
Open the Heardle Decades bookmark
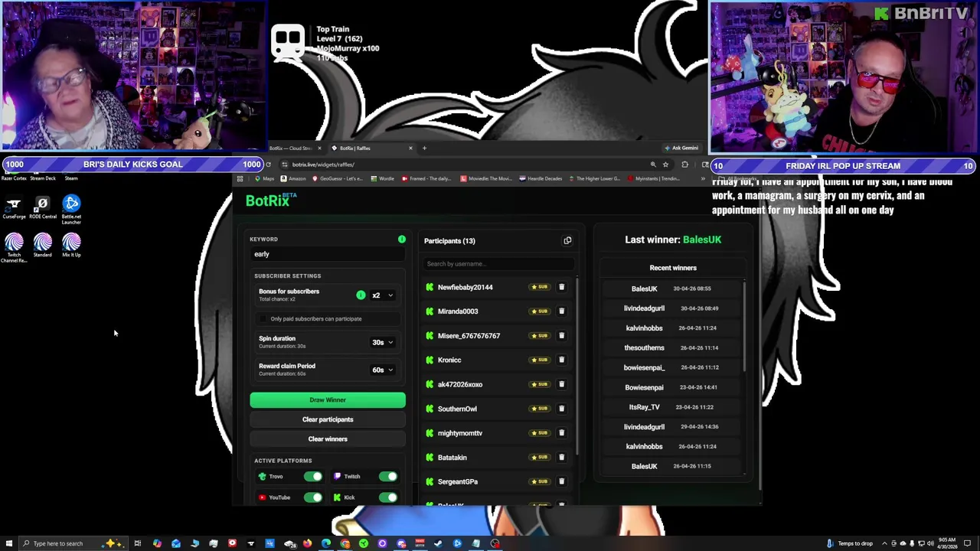tap(541, 179)
